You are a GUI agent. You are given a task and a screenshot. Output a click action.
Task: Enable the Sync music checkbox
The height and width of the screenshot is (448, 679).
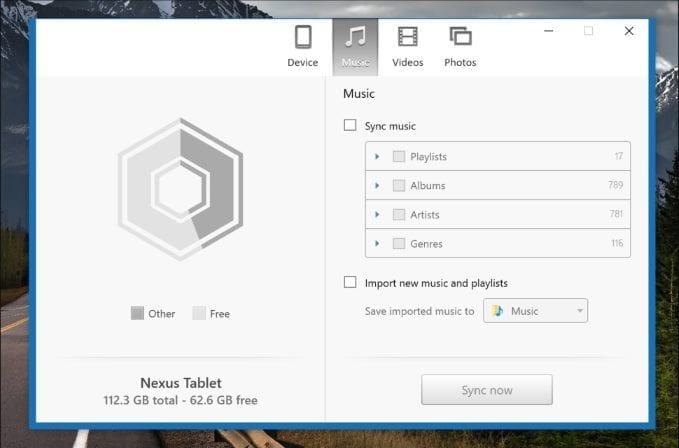click(350, 126)
